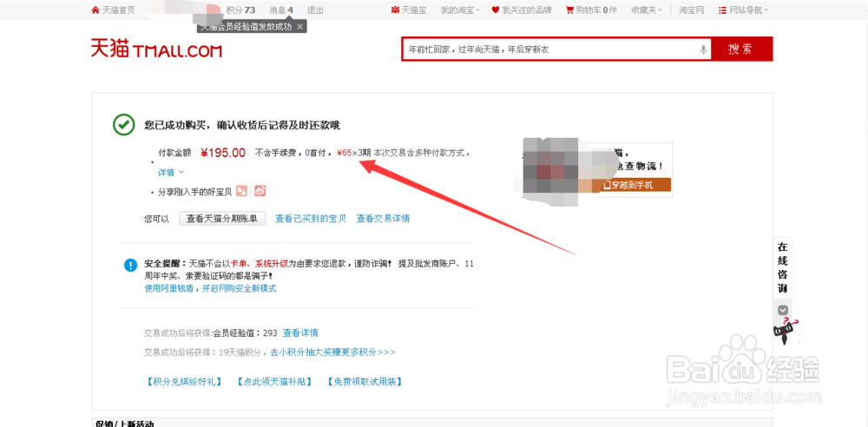Click the green success checkmark icon
868x427 pixels.
point(123,125)
